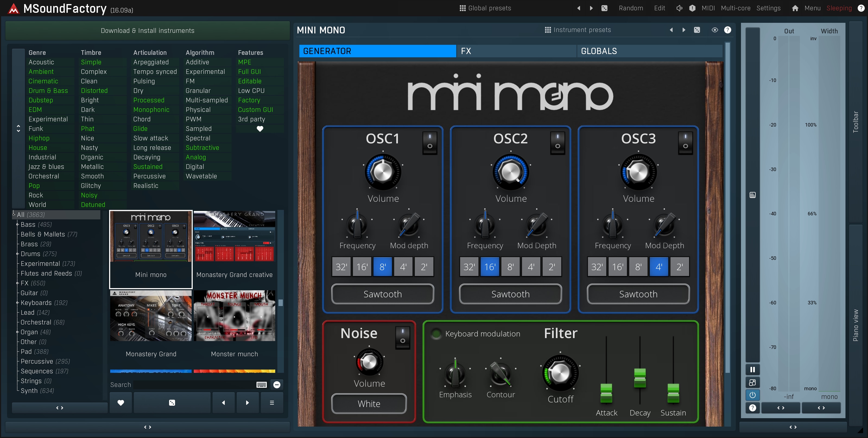Open the Mini Mono help icon
The height and width of the screenshot is (438, 868).
[x=727, y=30]
